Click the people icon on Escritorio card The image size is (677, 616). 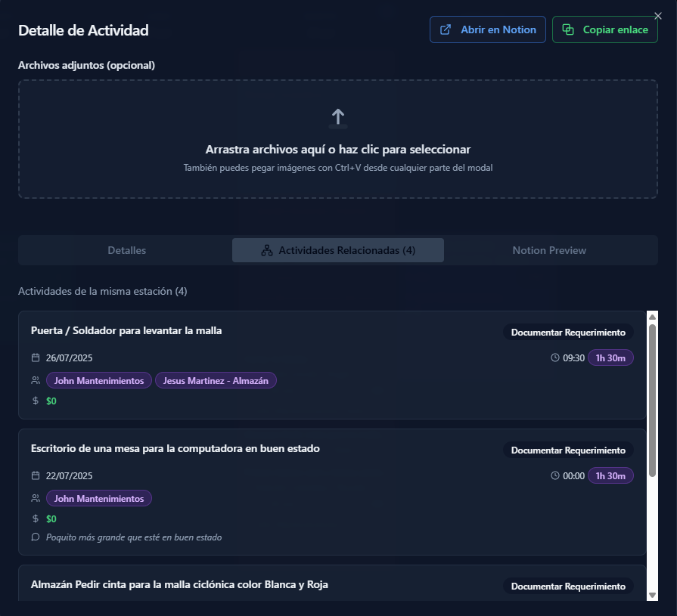click(x=36, y=498)
